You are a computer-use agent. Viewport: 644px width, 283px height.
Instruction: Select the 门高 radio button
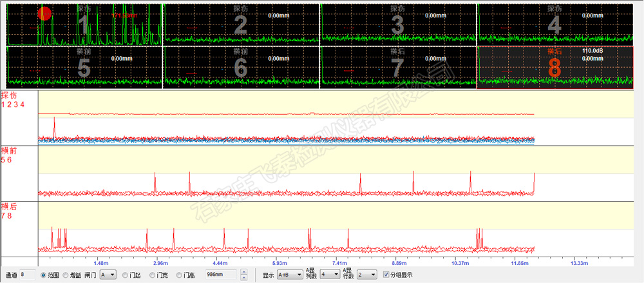coord(180,275)
